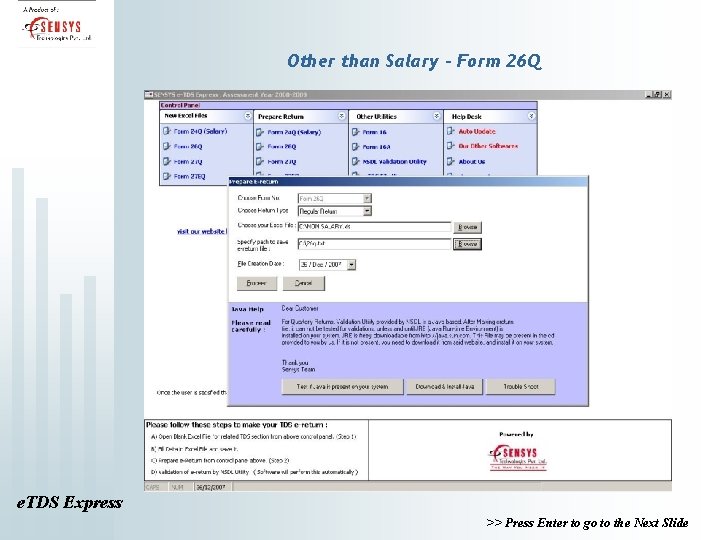Browse for the e-return save path

pos(467,244)
